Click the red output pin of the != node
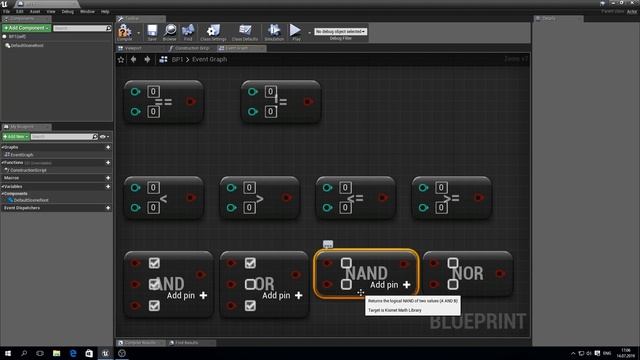 pyautogui.click(x=309, y=101)
